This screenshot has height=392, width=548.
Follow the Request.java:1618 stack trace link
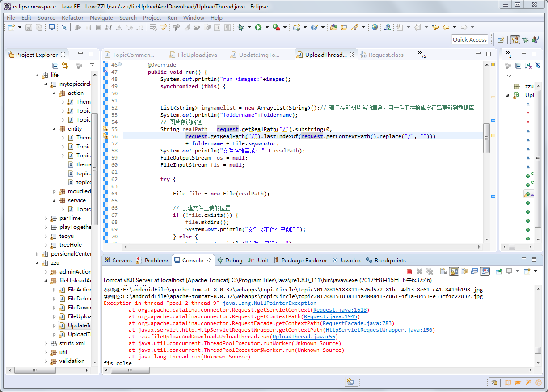(x=340, y=310)
